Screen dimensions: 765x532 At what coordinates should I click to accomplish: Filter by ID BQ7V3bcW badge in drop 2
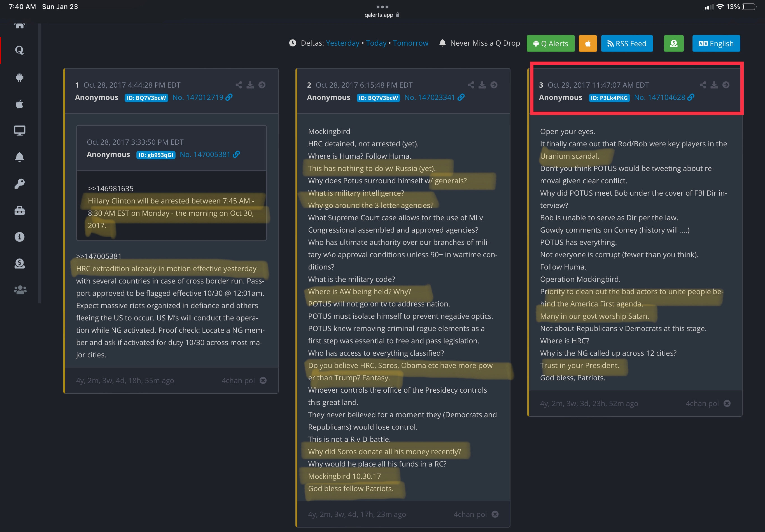point(378,98)
